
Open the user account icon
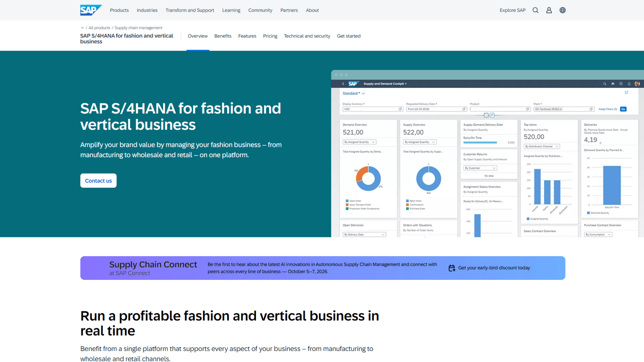point(549,10)
